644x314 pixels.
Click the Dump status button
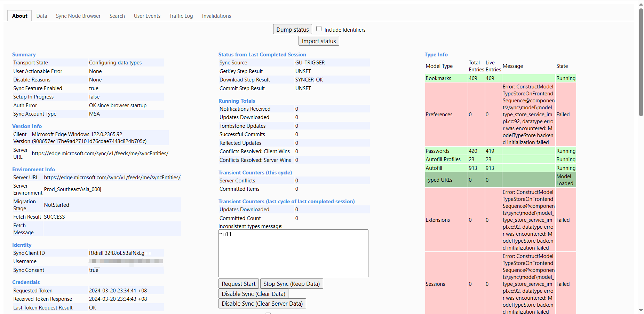292,30
